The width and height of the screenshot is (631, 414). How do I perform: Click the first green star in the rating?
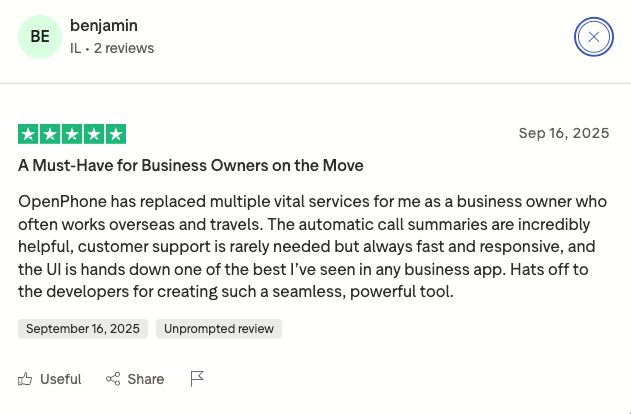coord(28,134)
